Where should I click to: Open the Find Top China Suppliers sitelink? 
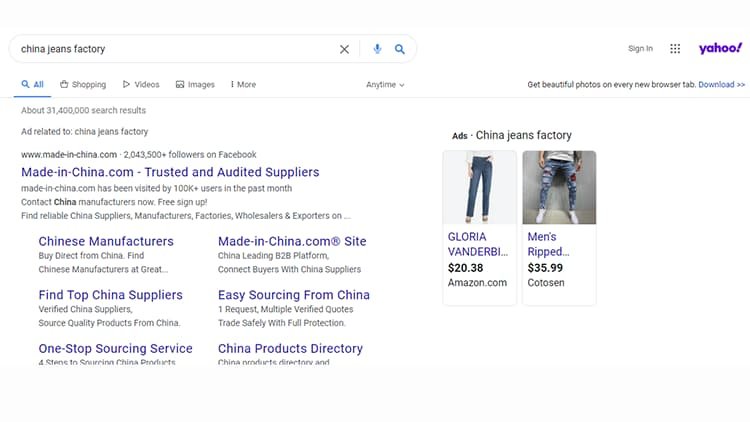click(110, 295)
